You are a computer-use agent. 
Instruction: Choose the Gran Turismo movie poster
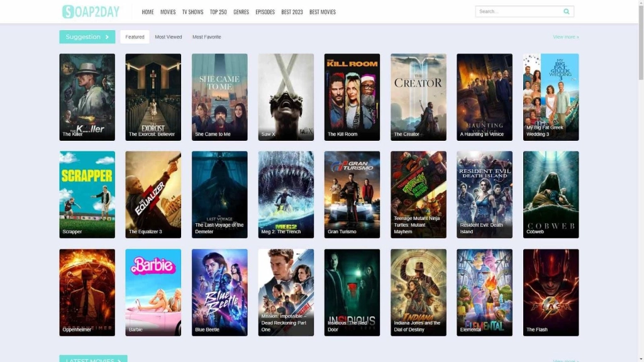352,194
